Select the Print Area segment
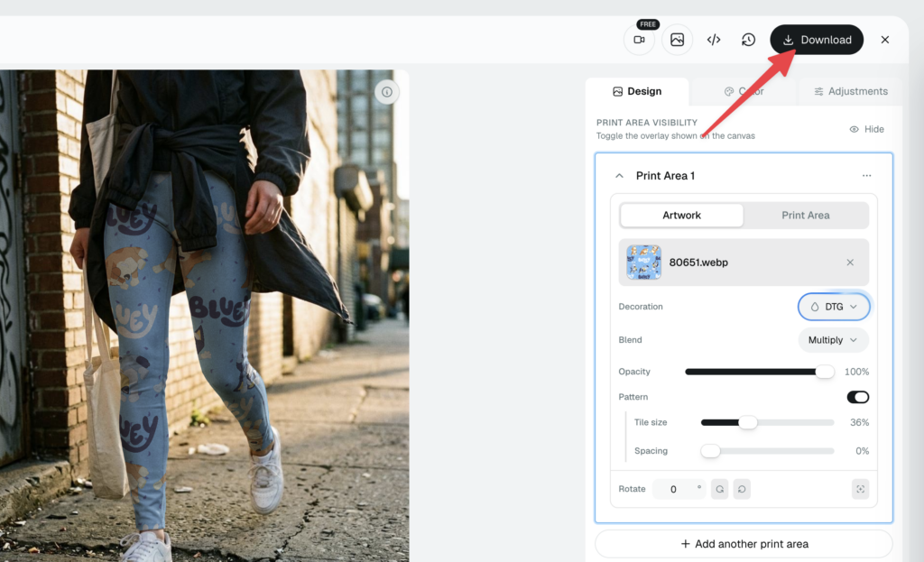 [x=806, y=215]
